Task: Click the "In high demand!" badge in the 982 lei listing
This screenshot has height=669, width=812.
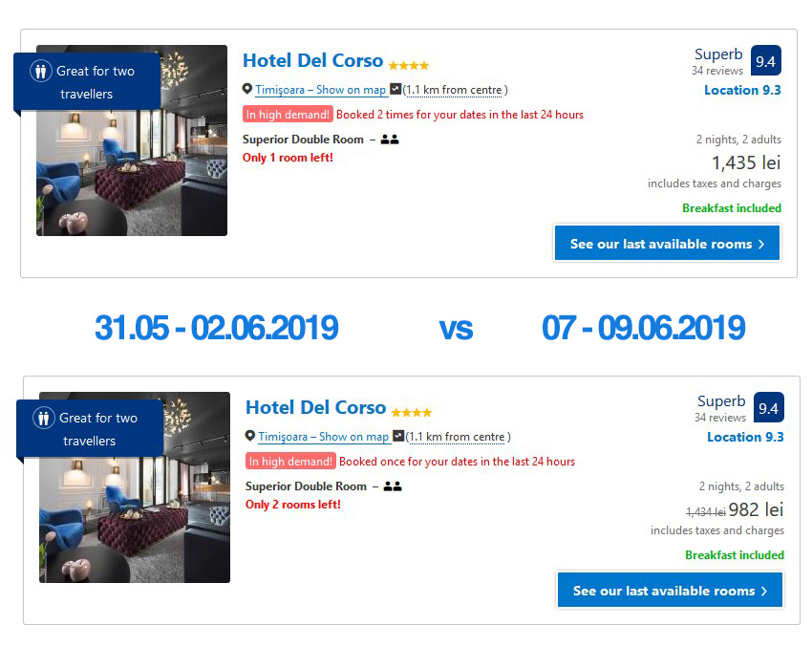Action: 290,462
